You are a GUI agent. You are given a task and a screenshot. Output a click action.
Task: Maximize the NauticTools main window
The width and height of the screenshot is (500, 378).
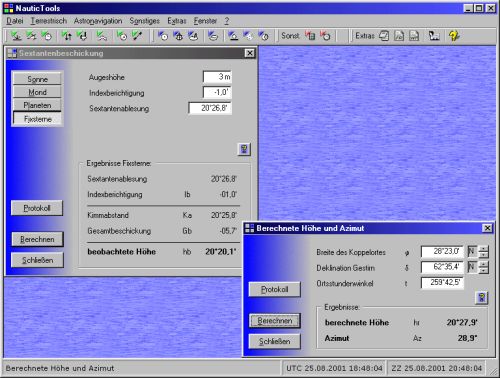(479, 8)
